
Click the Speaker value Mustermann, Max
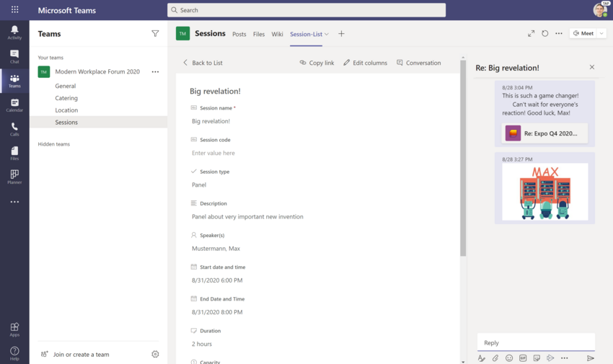216,249
